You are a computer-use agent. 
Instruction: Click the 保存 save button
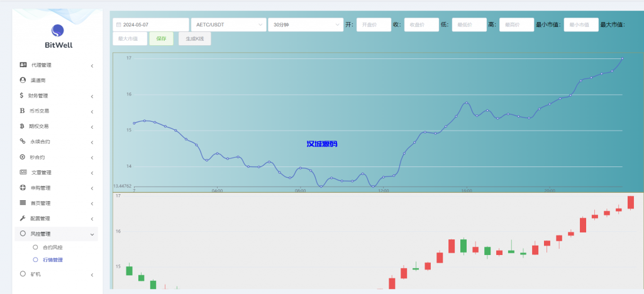pos(161,39)
